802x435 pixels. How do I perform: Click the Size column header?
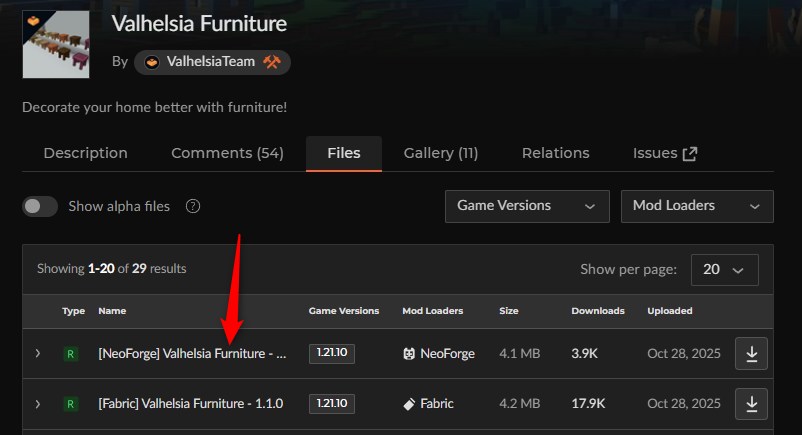tap(508, 311)
